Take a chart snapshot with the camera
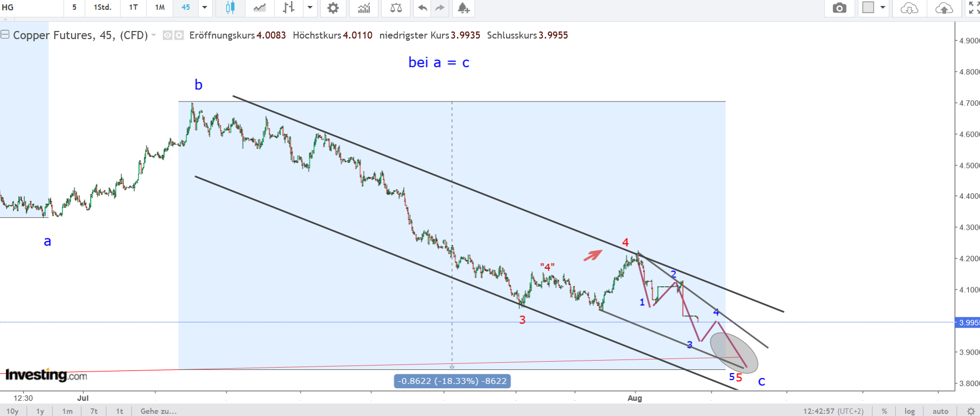The height and width of the screenshot is (416, 980). pyautogui.click(x=839, y=8)
